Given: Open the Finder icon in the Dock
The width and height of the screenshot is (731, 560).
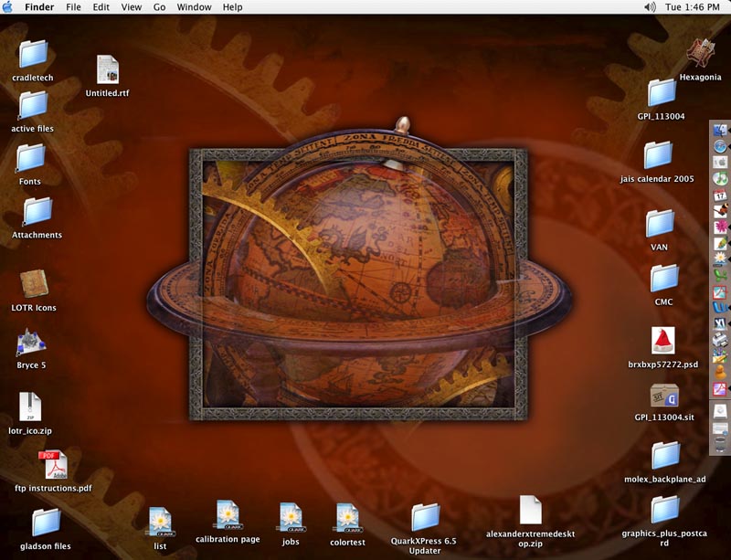Looking at the screenshot, I should 719,131.
